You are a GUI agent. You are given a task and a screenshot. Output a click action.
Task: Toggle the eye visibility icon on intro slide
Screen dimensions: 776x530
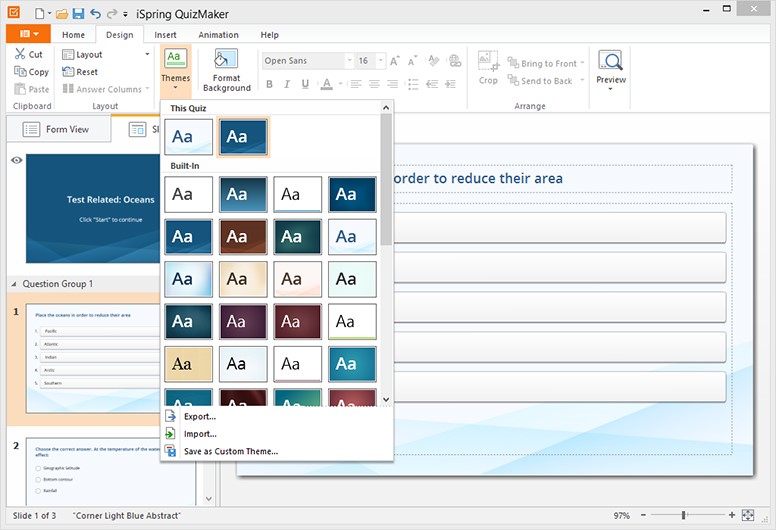click(x=16, y=160)
